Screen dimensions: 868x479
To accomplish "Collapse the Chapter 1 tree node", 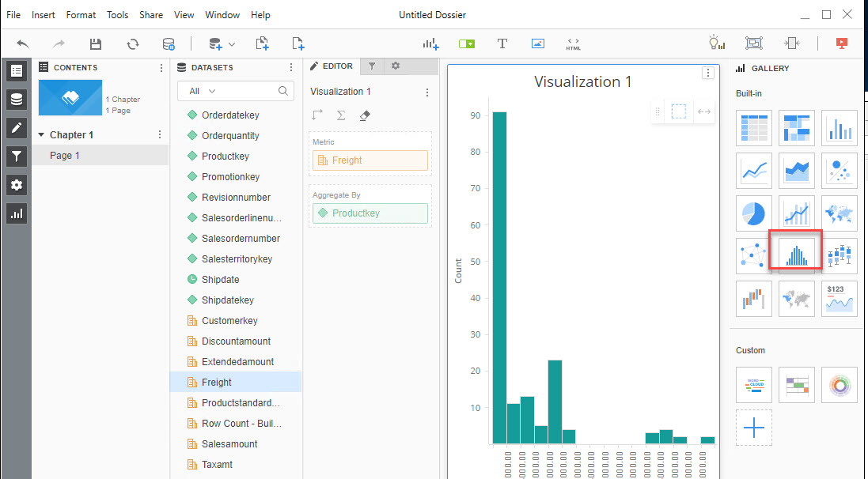I will pyautogui.click(x=41, y=135).
